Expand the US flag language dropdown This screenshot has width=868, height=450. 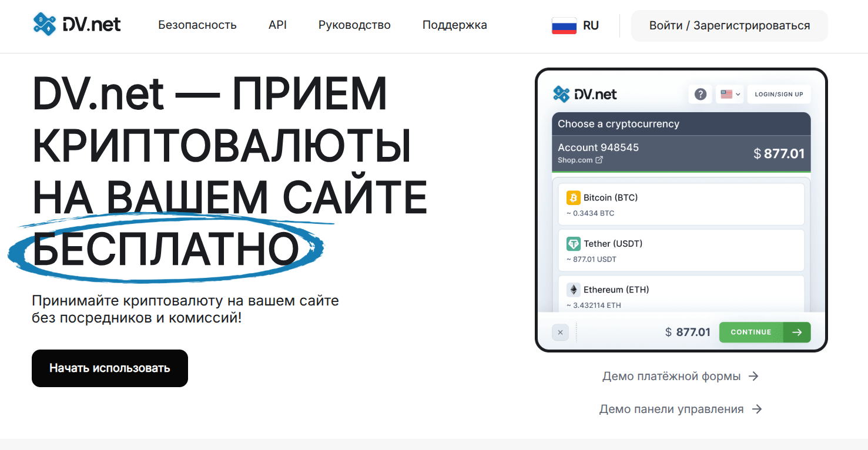(x=730, y=94)
